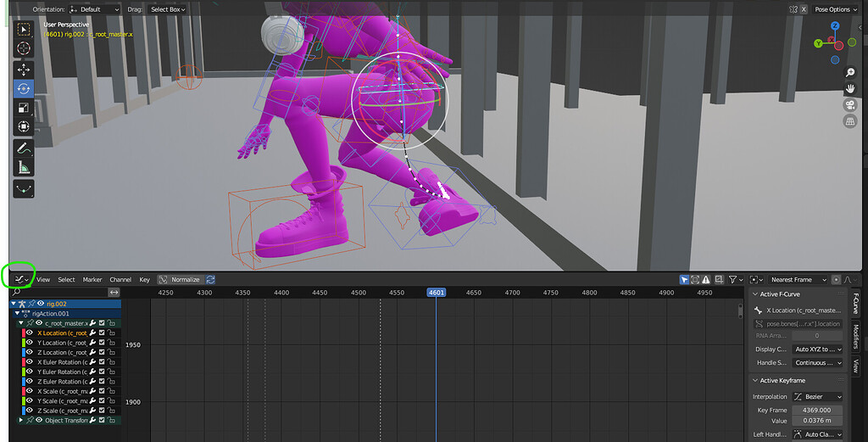Toggle Normalize in Graph Editor header
The image size is (868, 442).
click(x=180, y=280)
